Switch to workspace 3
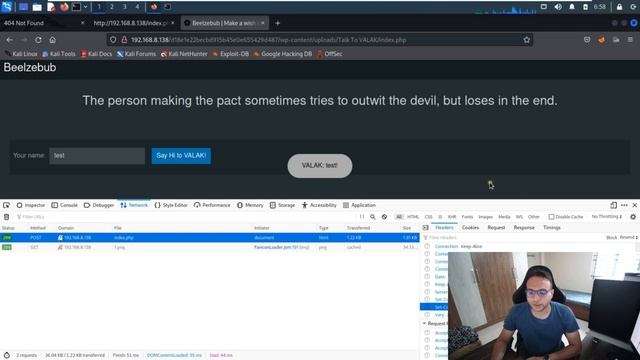The image size is (640, 360). (124, 7)
